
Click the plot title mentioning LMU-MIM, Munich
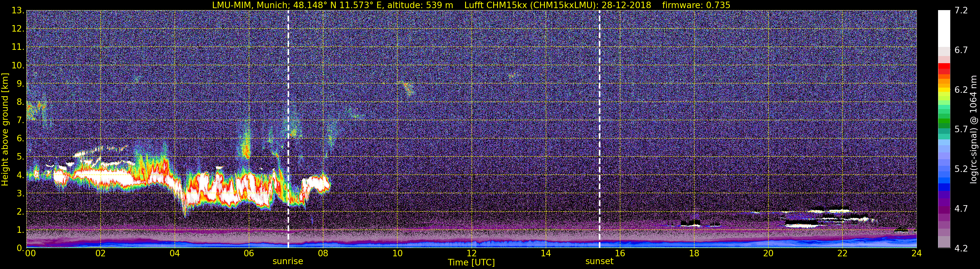(x=471, y=5)
